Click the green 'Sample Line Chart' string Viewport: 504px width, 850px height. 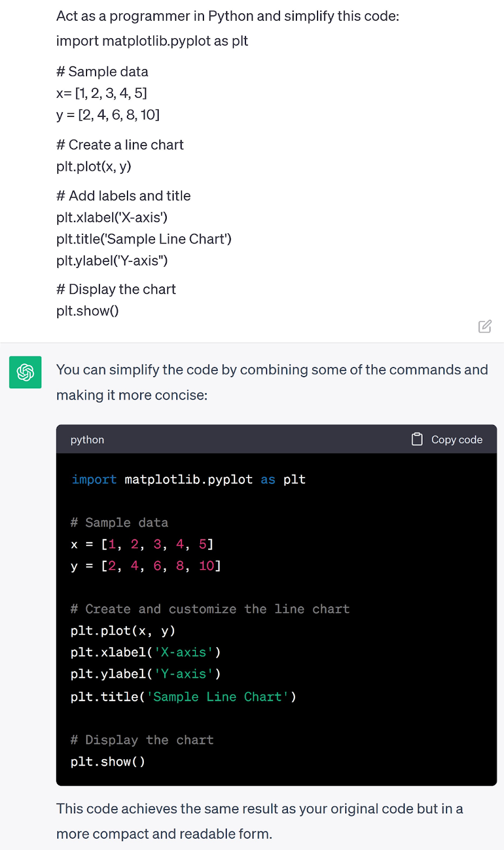click(217, 697)
